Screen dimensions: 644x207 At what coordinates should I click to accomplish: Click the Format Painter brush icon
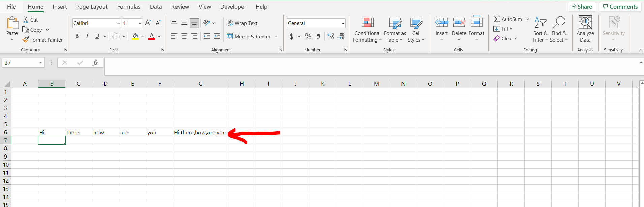(26, 40)
